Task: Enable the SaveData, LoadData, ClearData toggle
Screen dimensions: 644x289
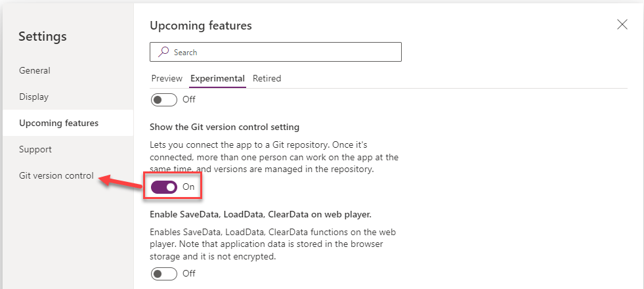Action: click(164, 273)
